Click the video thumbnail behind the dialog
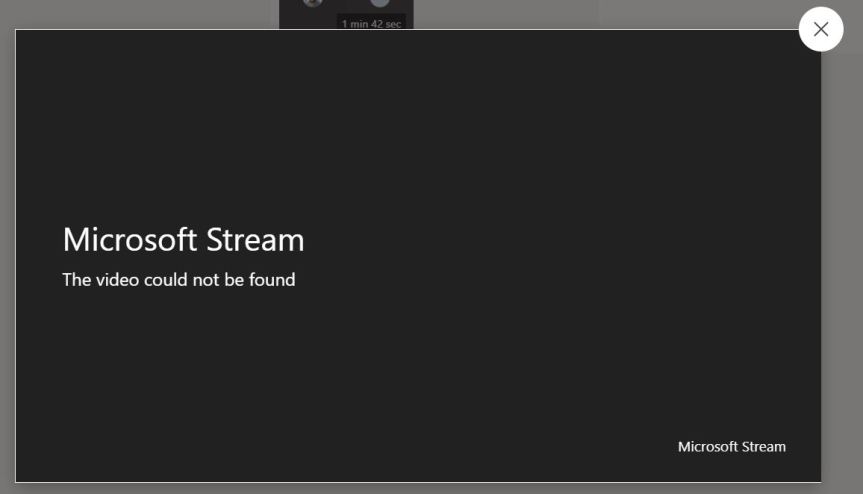The width and height of the screenshot is (863, 494). click(x=346, y=10)
